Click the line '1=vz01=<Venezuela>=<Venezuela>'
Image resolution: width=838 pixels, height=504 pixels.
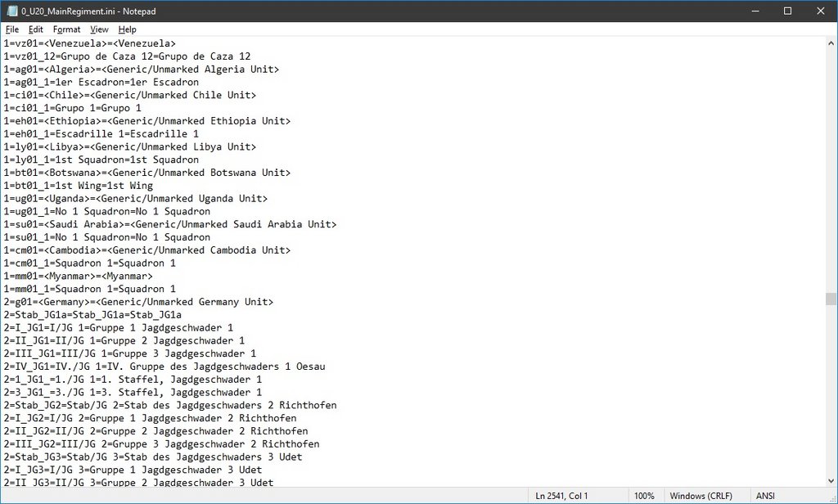click(90, 43)
